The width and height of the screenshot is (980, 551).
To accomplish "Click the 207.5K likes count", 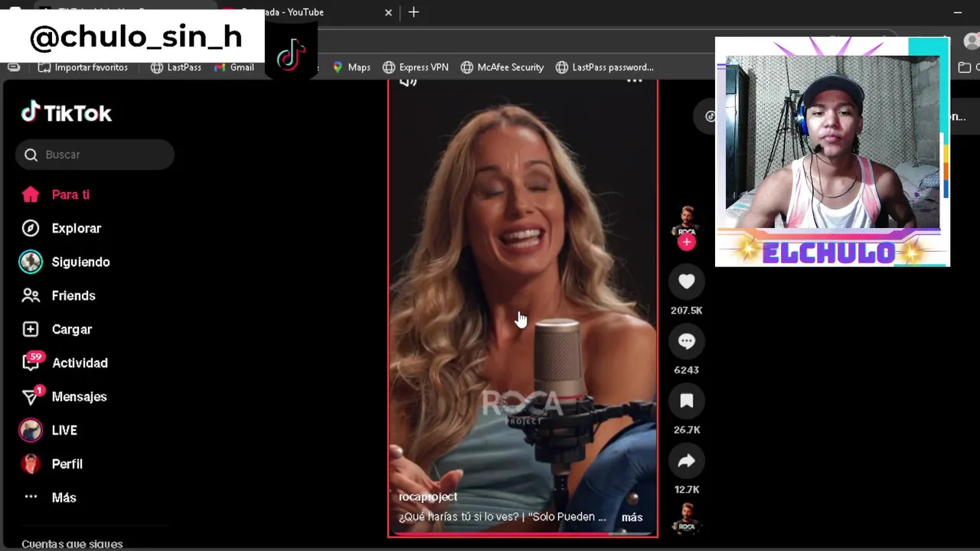I will (687, 310).
